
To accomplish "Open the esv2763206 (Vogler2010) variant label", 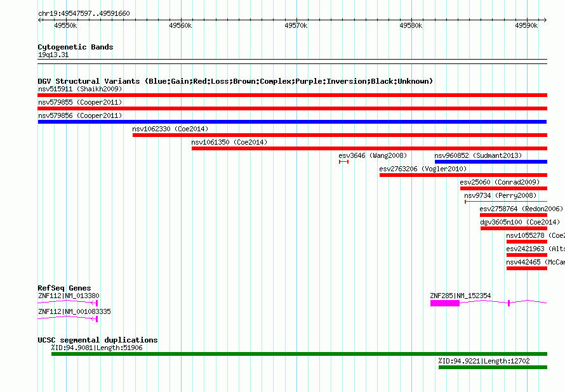I will tap(423, 169).
